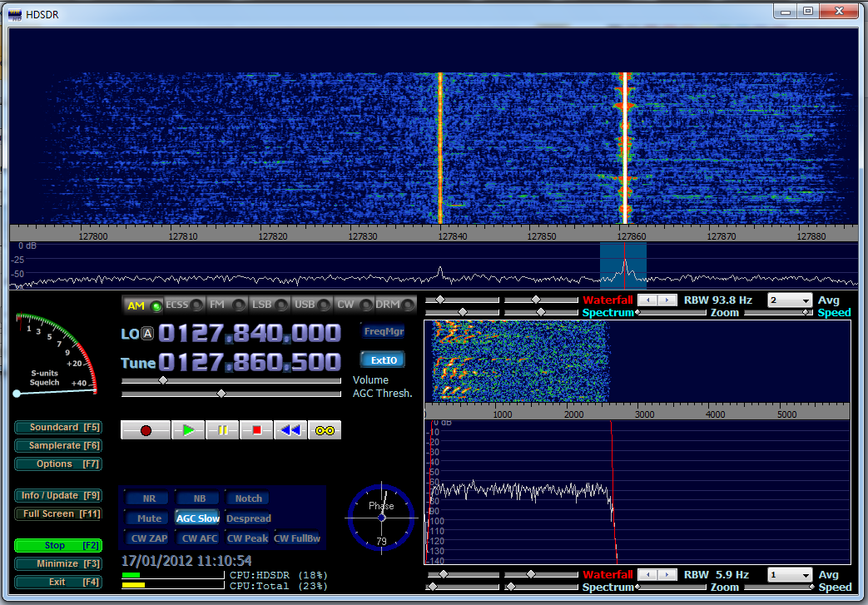
Task: Click the Zoom slider below RBW 93.8 Hz
Action: tap(671, 313)
